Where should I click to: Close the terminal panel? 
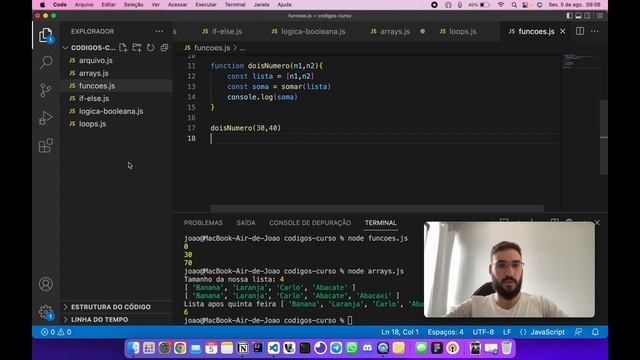pos(597,222)
